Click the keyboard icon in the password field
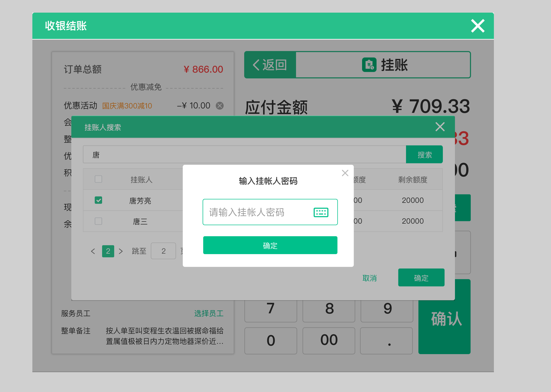Viewport: 551px width, 392px height. [x=321, y=212]
